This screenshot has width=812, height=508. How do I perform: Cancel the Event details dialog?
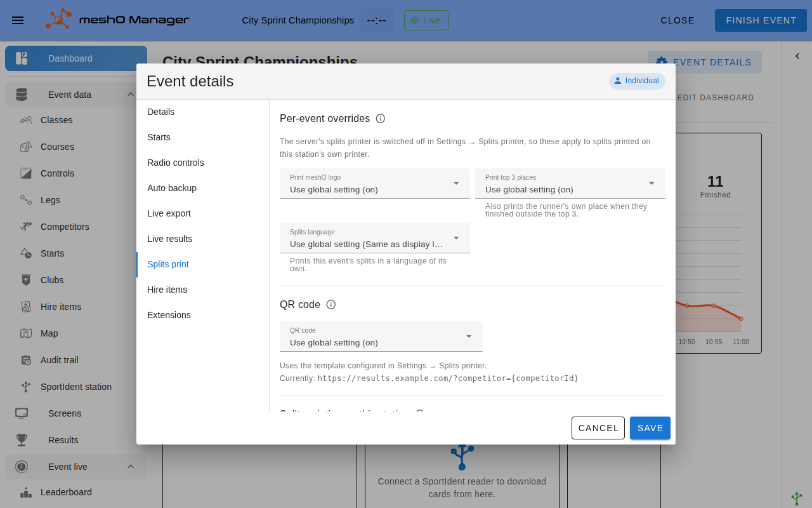pos(598,428)
